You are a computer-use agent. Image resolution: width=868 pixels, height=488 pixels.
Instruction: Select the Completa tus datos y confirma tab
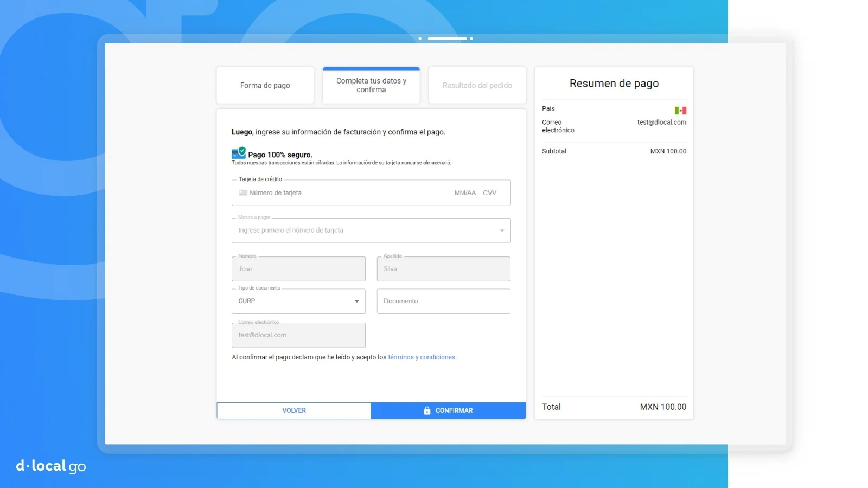(x=371, y=86)
